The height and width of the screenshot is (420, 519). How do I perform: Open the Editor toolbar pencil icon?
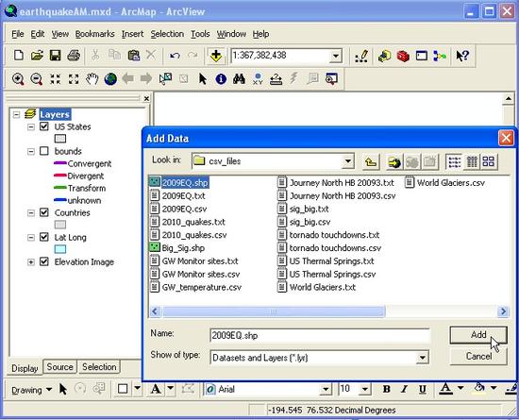point(361,56)
